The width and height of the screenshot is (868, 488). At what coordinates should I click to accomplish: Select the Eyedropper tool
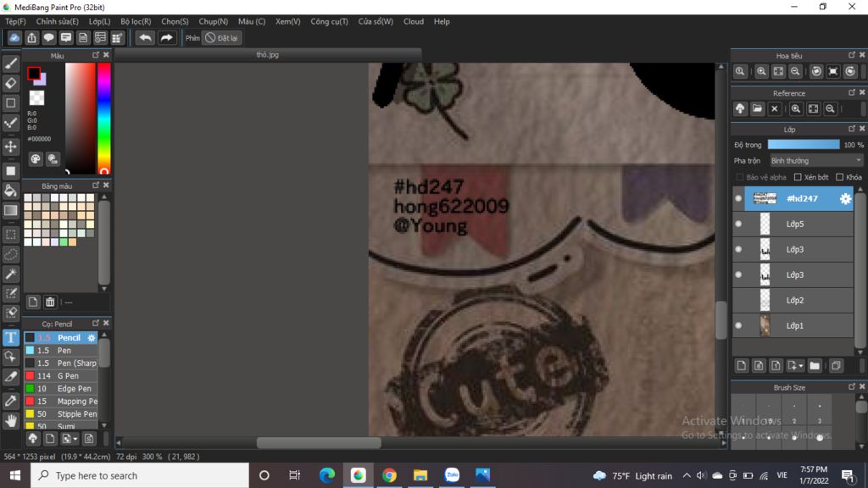[x=10, y=401]
